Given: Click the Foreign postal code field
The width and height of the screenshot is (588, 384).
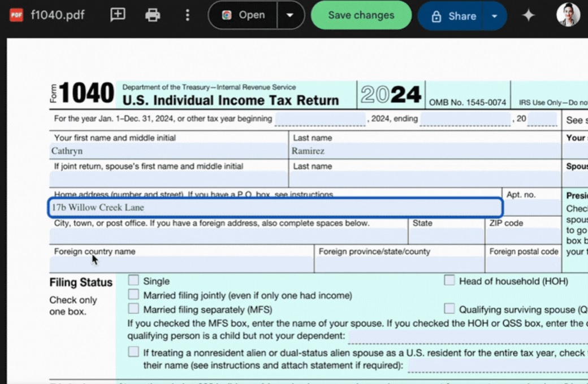Looking at the screenshot, I should pyautogui.click(x=523, y=264).
